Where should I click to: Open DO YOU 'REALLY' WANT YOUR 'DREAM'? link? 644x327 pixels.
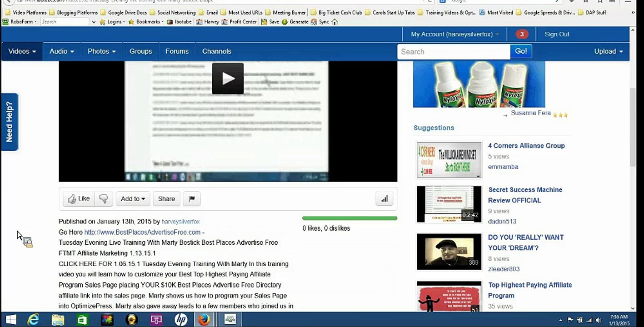tap(526, 243)
